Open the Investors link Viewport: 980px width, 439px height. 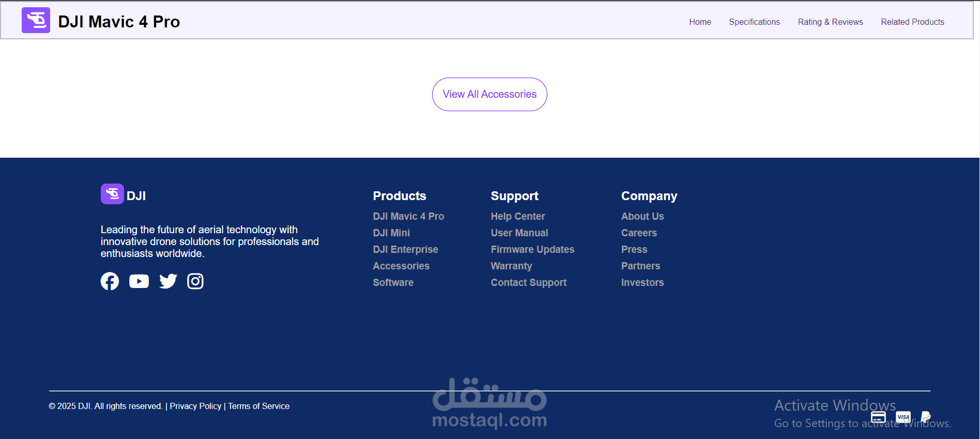tap(642, 282)
